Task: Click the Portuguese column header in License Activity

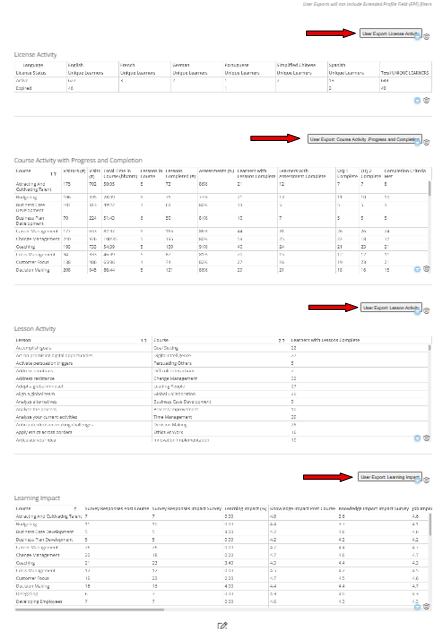Action: tap(237, 65)
